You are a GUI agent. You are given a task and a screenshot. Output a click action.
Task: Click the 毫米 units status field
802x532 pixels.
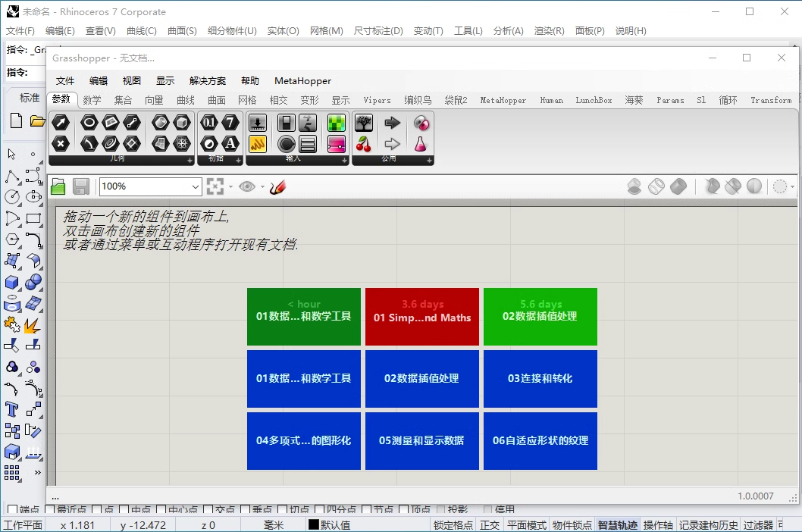tap(274, 525)
